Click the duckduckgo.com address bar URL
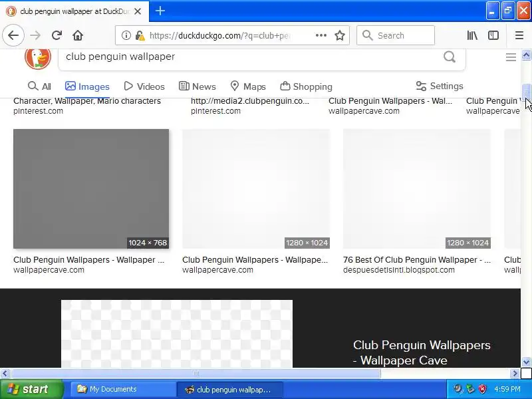Screen dimensions: 532x399 [219, 36]
